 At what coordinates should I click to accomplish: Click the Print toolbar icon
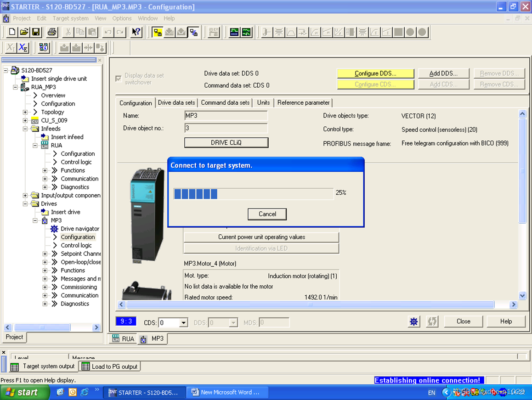[x=52, y=32]
